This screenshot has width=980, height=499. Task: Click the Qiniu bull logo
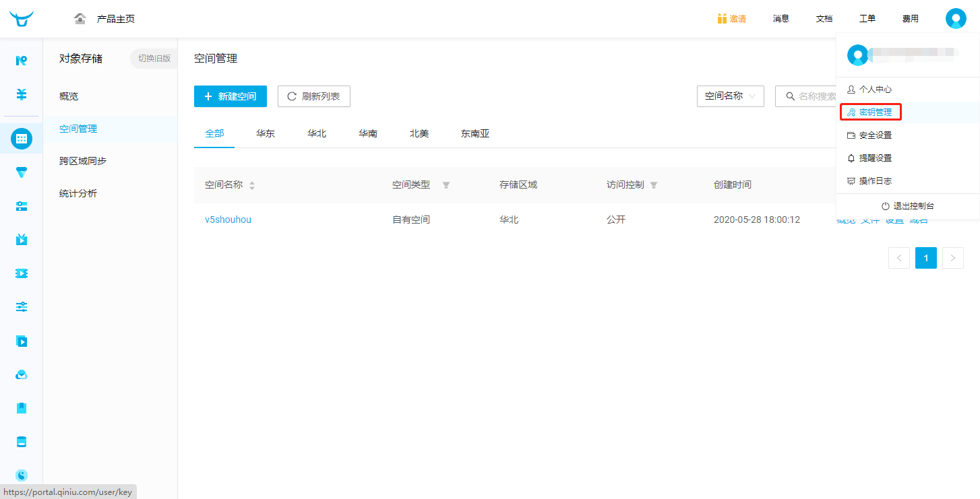coord(22,19)
